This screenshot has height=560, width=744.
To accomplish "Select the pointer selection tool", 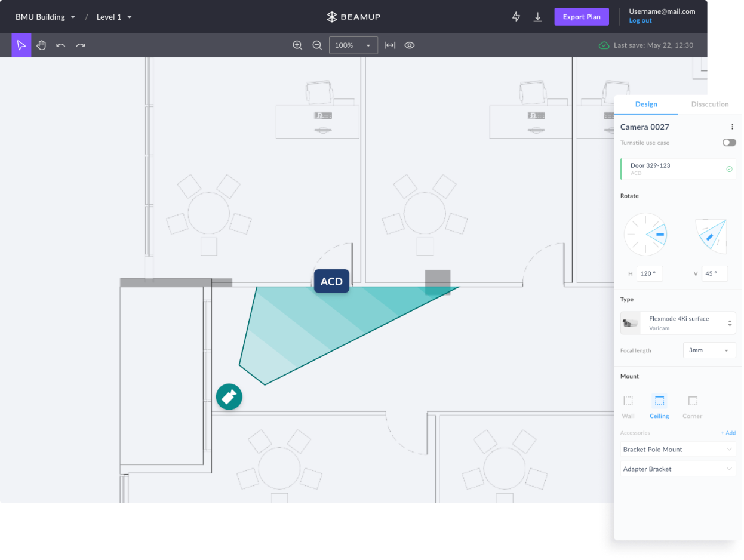I will tap(21, 45).
